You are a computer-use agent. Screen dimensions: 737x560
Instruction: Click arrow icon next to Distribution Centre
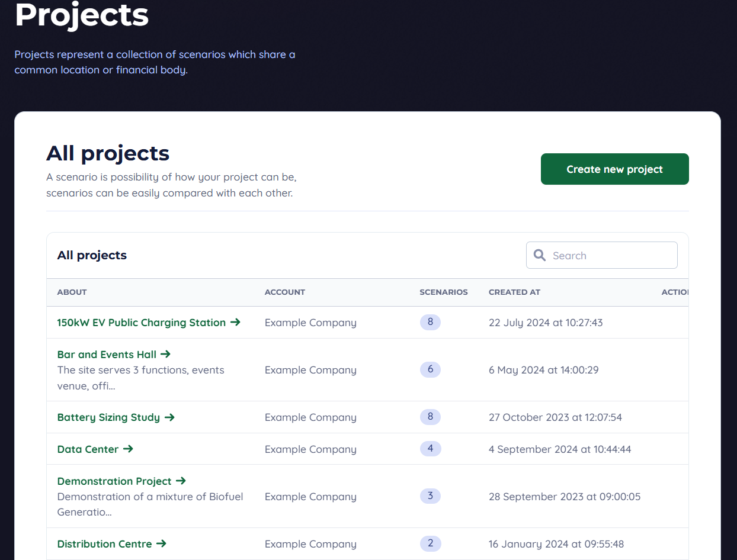(161, 544)
